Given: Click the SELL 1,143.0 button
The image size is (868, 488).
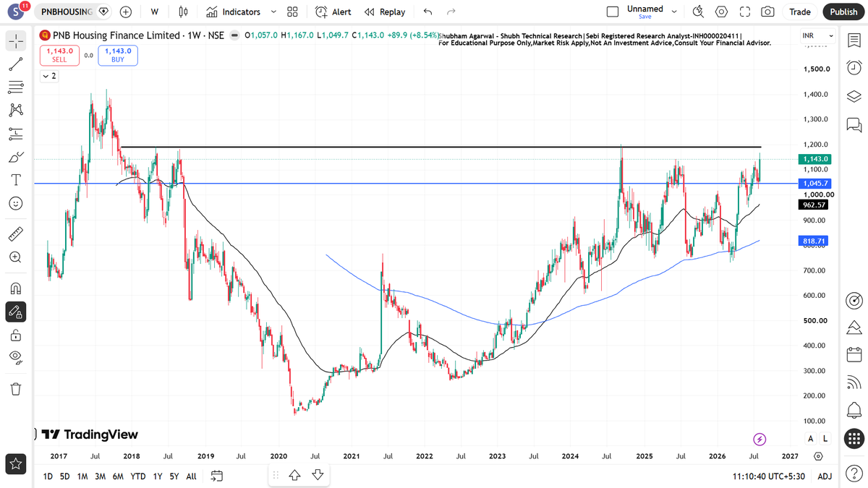Looking at the screenshot, I should coord(59,55).
